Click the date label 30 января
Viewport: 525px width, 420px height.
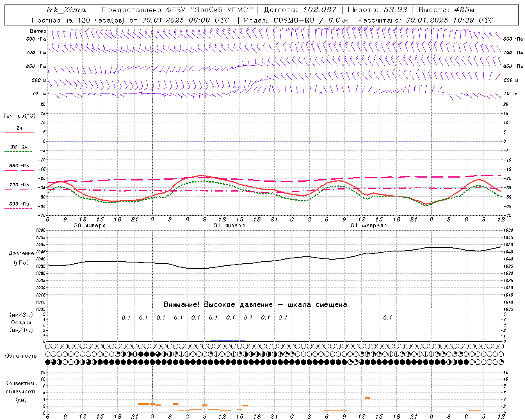pyautogui.click(x=89, y=226)
